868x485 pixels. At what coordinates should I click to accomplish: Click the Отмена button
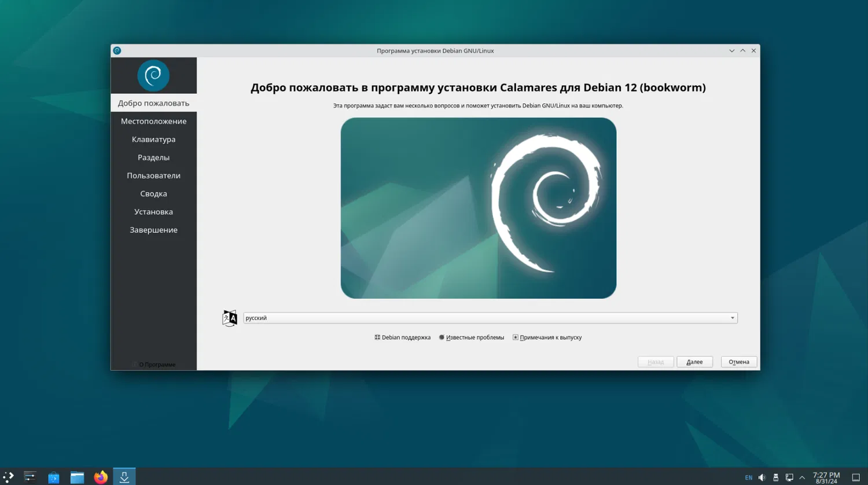pyautogui.click(x=739, y=362)
